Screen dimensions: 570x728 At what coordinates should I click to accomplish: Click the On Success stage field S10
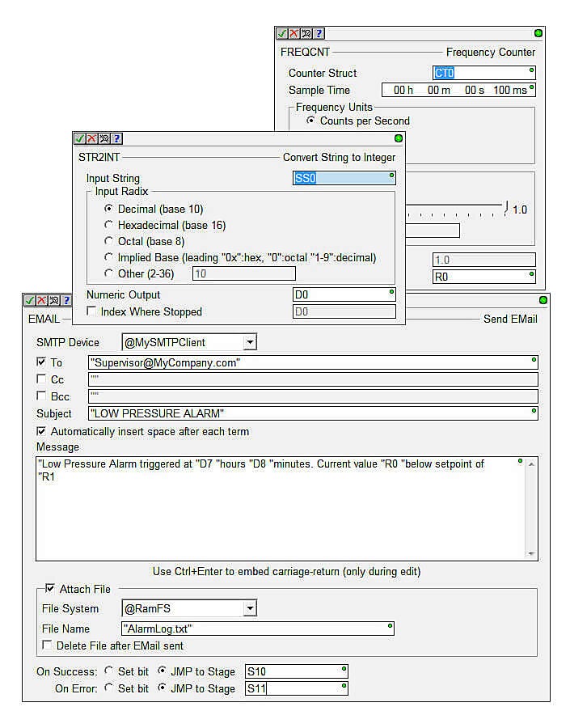coord(296,671)
